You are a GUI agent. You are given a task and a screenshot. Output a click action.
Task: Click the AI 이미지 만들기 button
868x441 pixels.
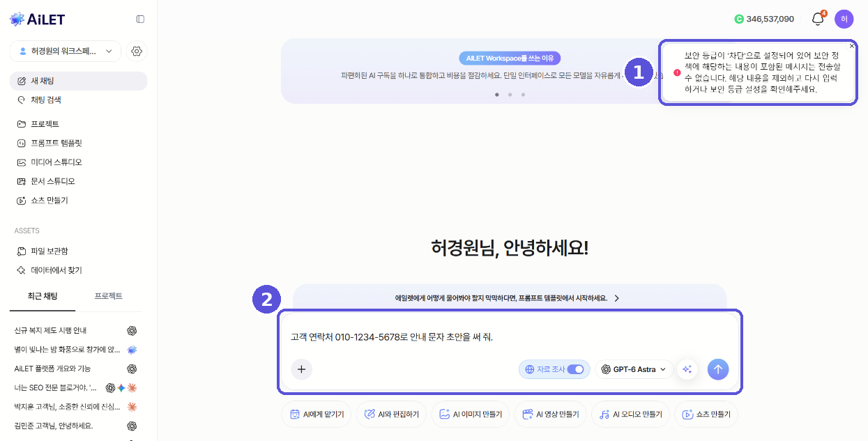[471, 414]
